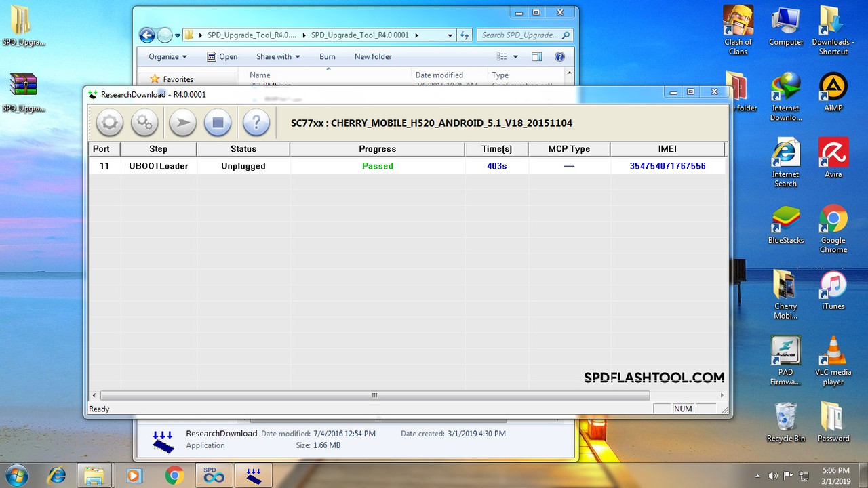The width and height of the screenshot is (868, 488).
Task: Click the Load Packet gear icon in ResearchDownload
Action: point(109,123)
